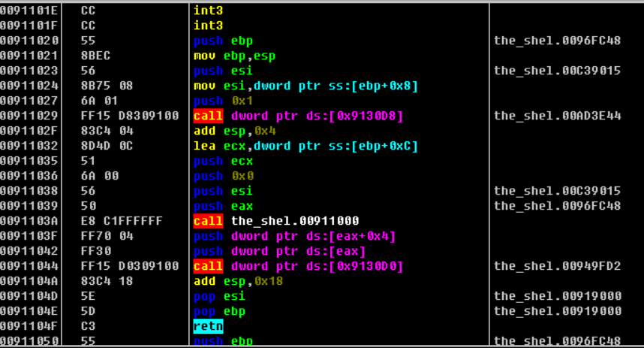
Task: Select address 00911036
Action: point(29,176)
